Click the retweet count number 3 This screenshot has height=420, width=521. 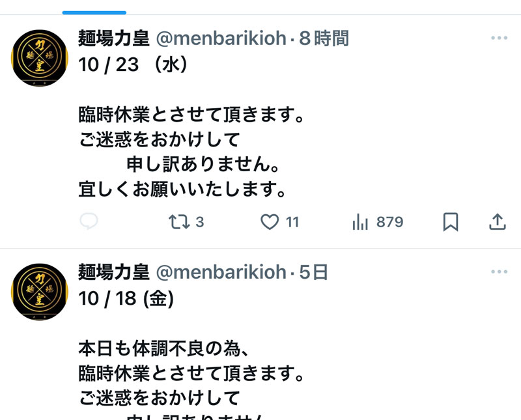pos(199,222)
